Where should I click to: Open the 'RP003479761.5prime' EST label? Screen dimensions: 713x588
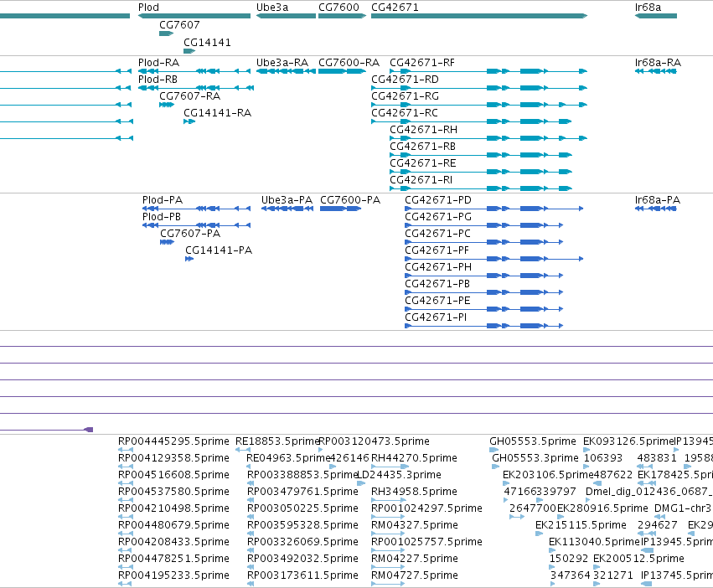[302, 492]
